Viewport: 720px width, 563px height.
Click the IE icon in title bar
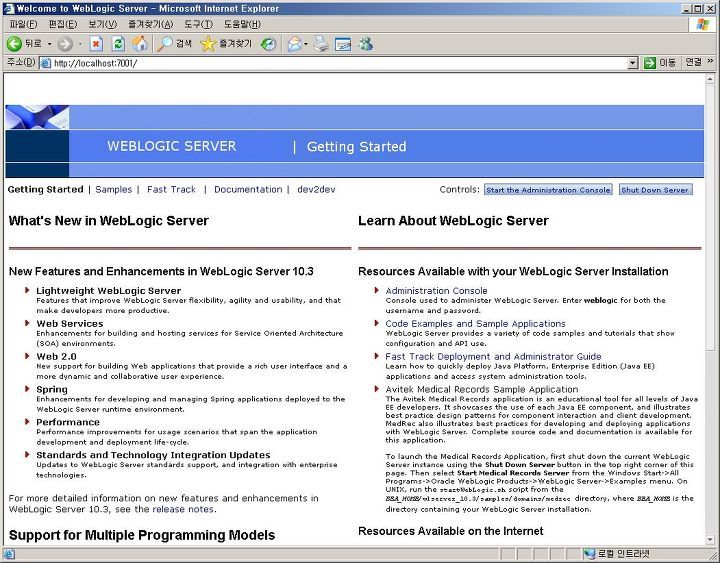8,8
